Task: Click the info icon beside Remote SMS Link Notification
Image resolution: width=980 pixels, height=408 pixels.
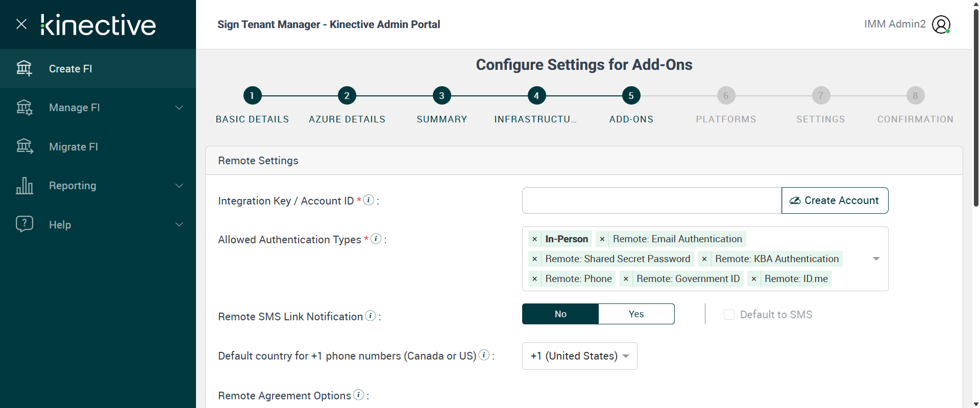Action: [371, 316]
